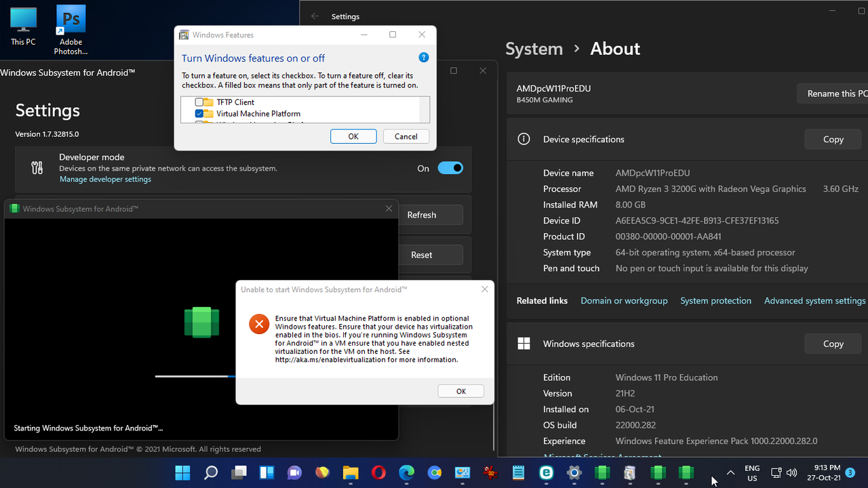Select the TFTP Client feature row

pos(235,102)
